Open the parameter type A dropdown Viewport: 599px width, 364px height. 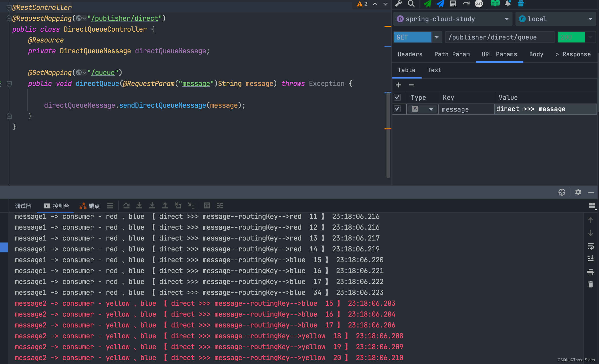click(x=422, y=109)
